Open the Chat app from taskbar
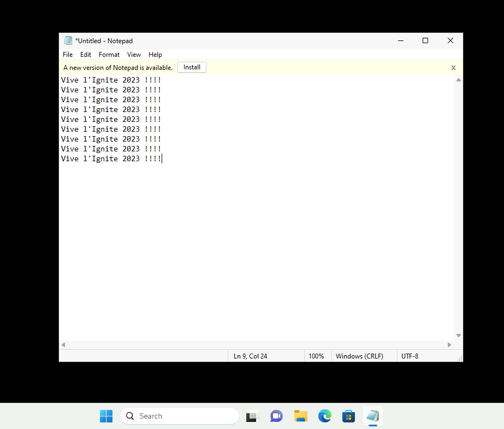Image resolution: width=504 pixels, height=429 pixels. pyautogui.click(x=276, y=416)
